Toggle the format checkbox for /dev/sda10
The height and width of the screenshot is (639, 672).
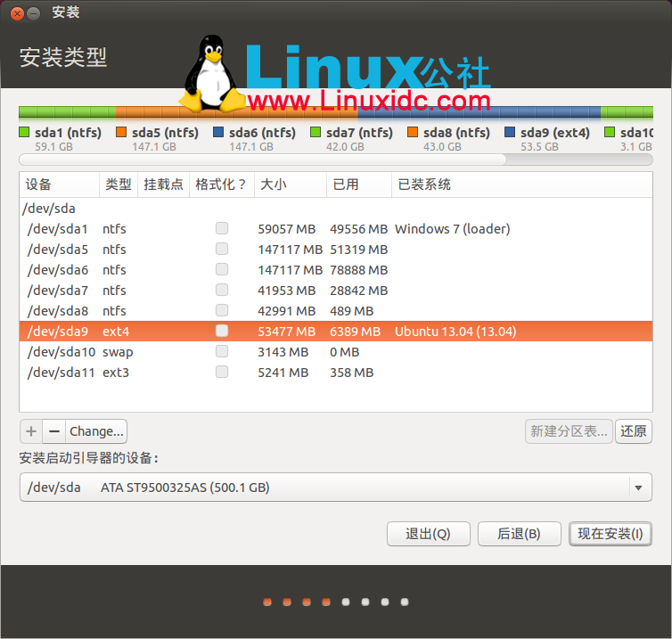point(222,351)
